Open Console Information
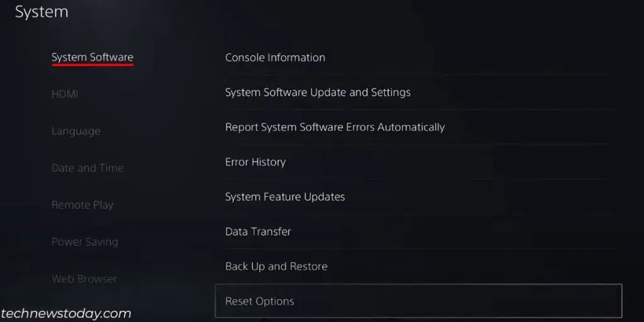Image resolution: width=644 pixels, height=322 pixels. [x=275, y=57]
